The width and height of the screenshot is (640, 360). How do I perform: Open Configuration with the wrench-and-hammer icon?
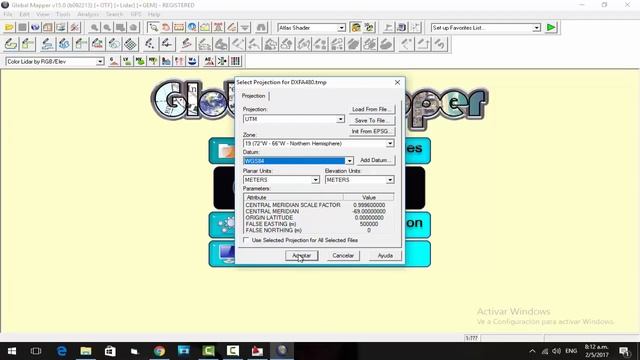pos(75,27)
